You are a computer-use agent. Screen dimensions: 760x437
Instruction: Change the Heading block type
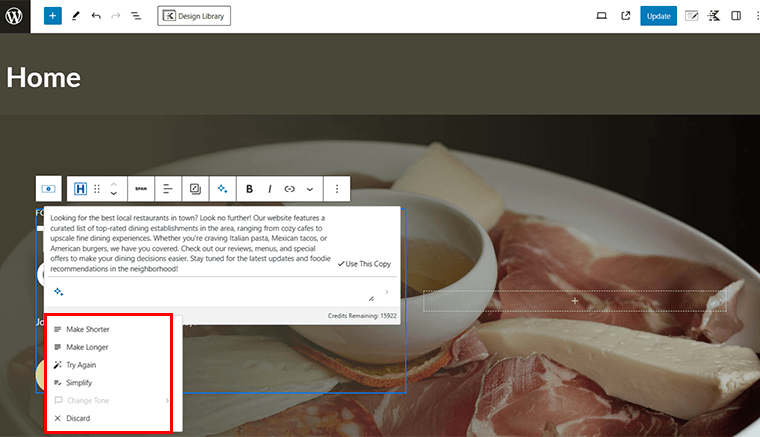pos(80,188)
